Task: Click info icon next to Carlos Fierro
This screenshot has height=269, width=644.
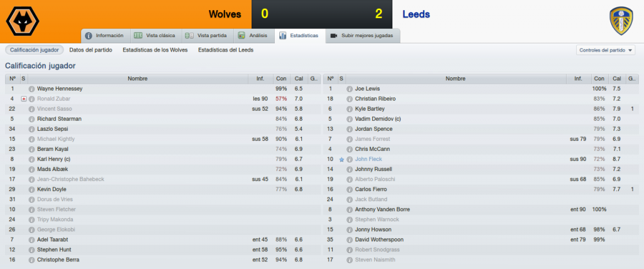Action: 350,189
